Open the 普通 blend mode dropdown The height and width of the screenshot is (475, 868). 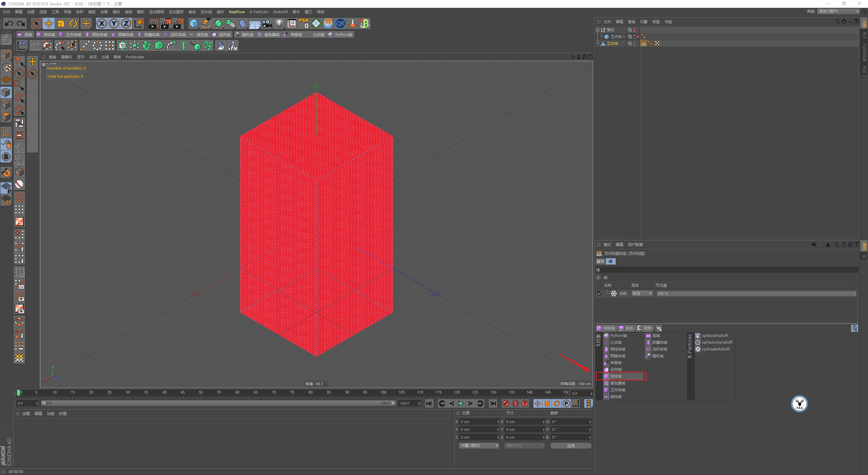(642, 293)
